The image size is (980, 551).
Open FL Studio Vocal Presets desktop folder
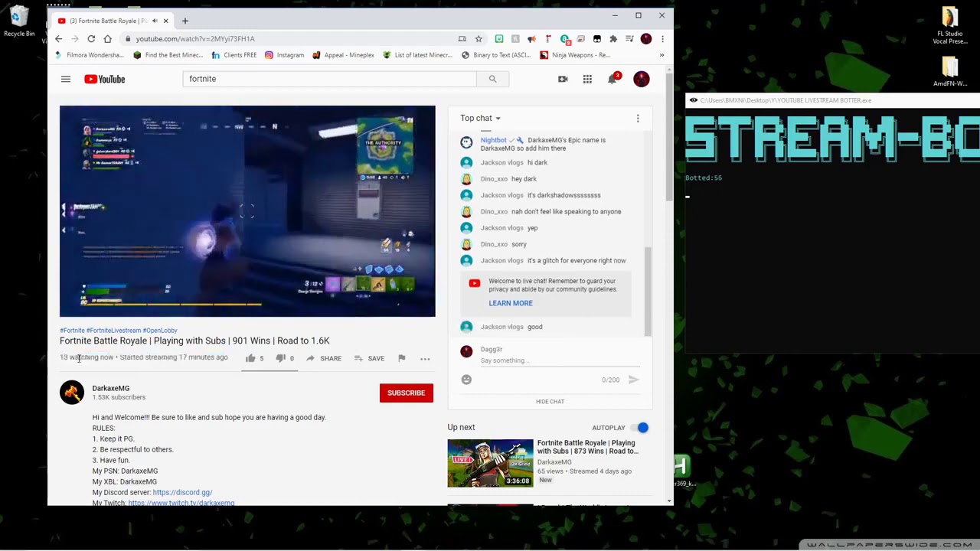tap(949, 25)
